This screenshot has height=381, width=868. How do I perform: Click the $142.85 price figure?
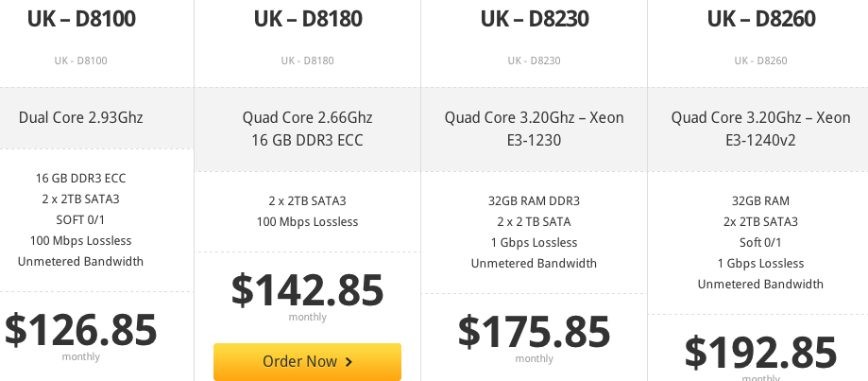point(307,289)
